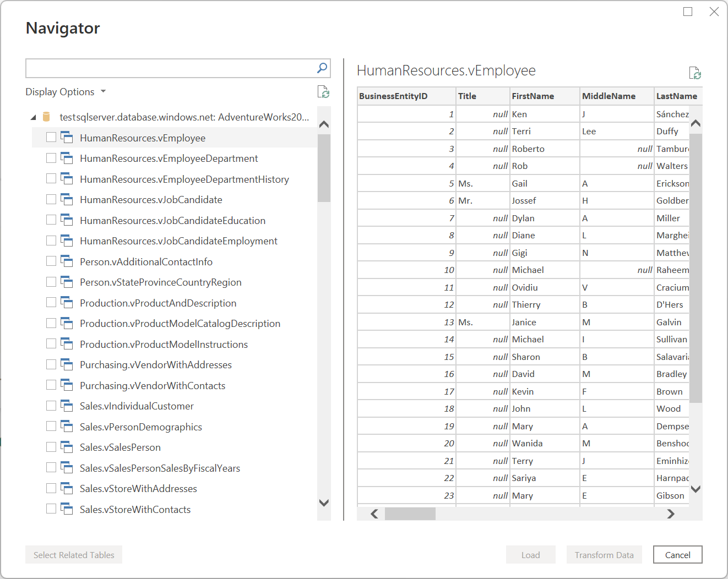This screenshot has height=579, width=728.
Task: Click view icon beside Person.vAdditionalContactInfo
Action: (67, 261)
